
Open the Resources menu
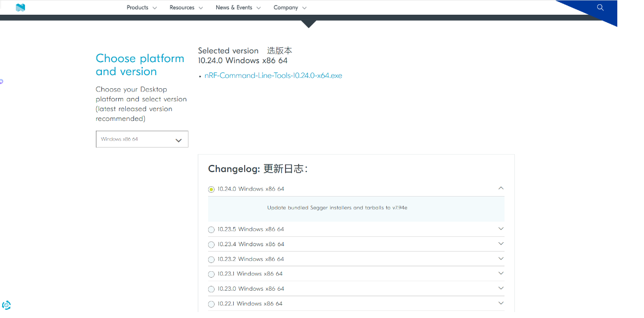[x=186, y=8]
